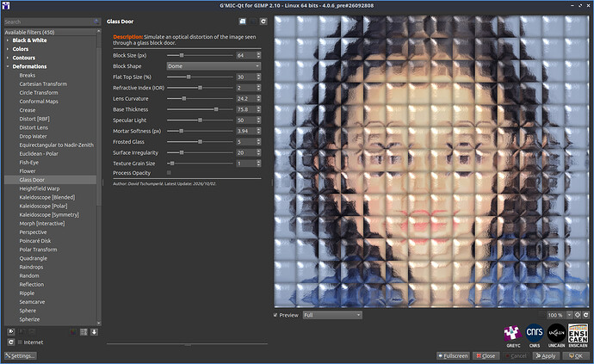Click the update filters refresh icon
This screenshot has width=594, height=364.
coord(11,342)
